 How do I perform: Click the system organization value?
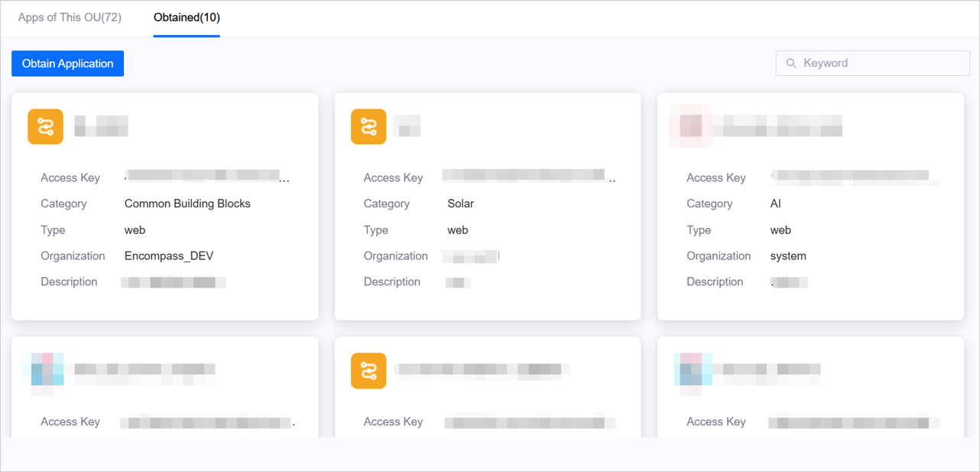pos(788,256)
